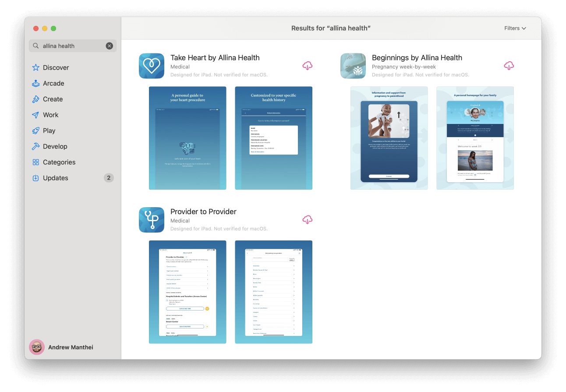Click the Categories grid icon
The image size is (566, 392).
(x=36, y=162)
